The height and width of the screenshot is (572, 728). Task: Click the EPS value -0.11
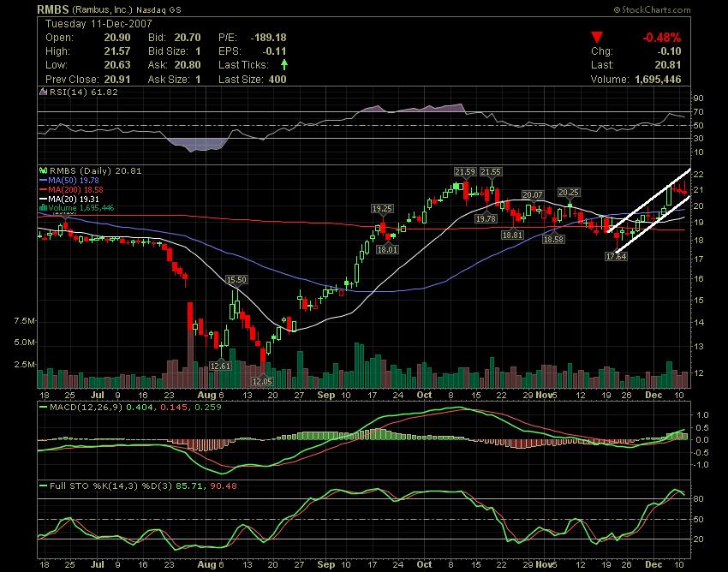[x=274, y=51]
